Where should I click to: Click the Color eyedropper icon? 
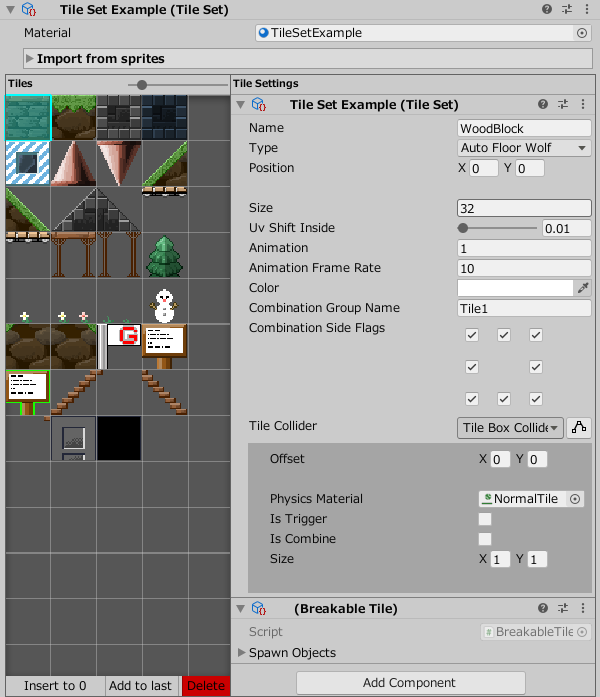pyautogui.click(x=583, y=288)
